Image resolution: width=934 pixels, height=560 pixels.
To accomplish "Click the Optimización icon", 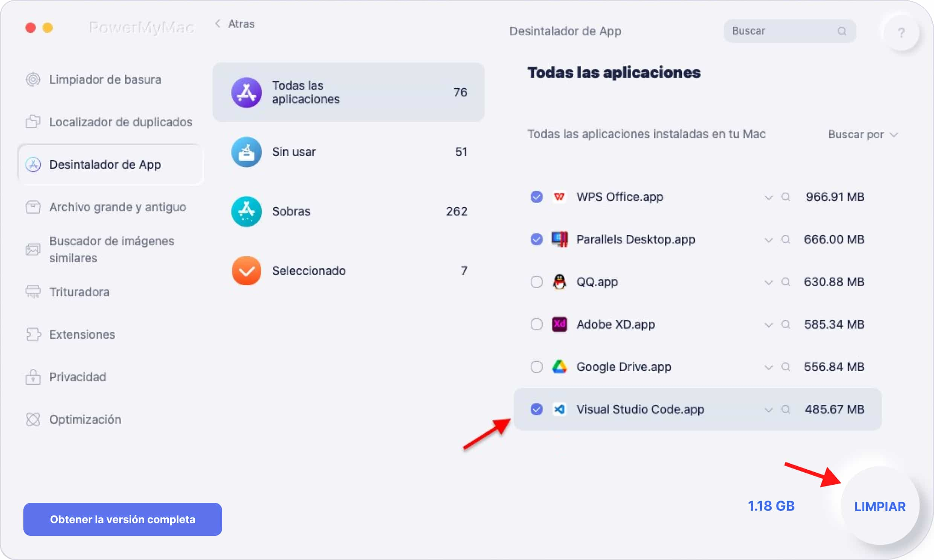I will [33, 419].
